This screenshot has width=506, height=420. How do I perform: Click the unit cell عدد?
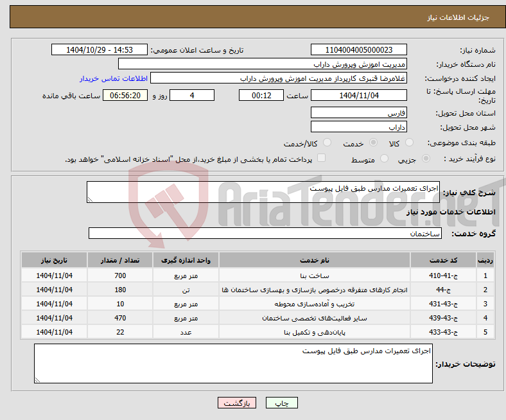186,332
